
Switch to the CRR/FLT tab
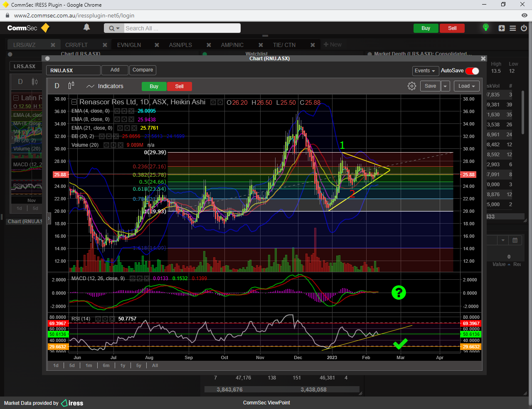(x=76, y=45)
